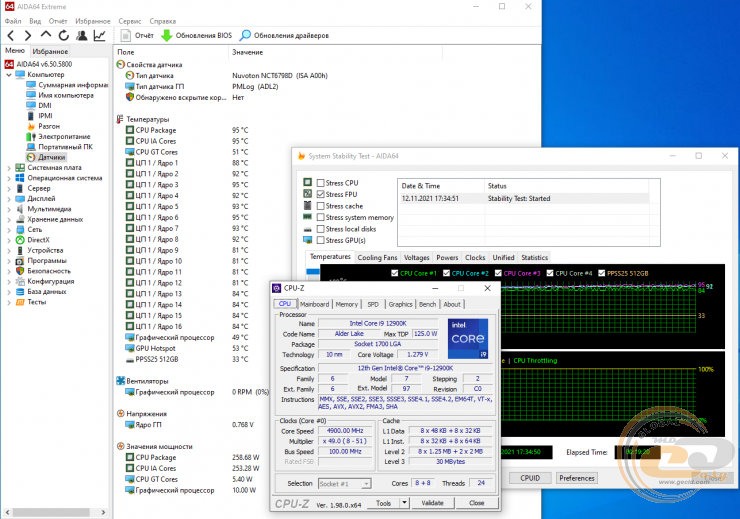Click the Значение column header
The width and height of the screenshot is (740, 519).
click(336, 52)
